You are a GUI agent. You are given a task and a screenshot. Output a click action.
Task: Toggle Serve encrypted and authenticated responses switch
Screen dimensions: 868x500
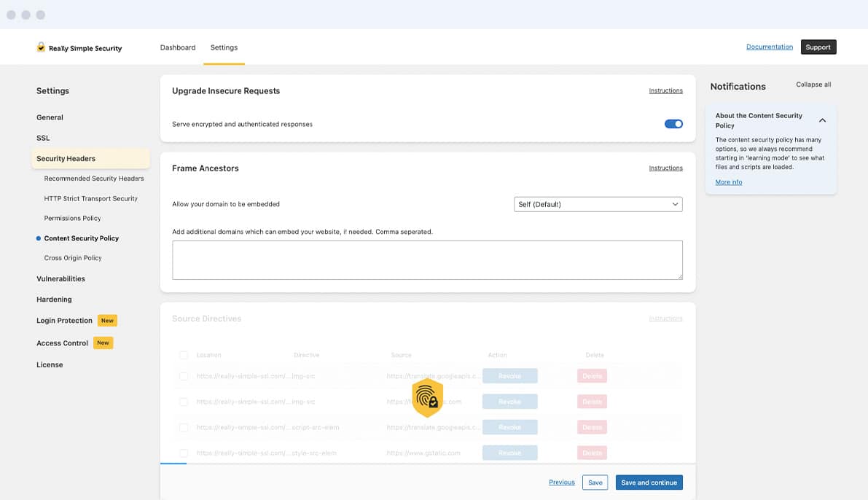(673, 124)
